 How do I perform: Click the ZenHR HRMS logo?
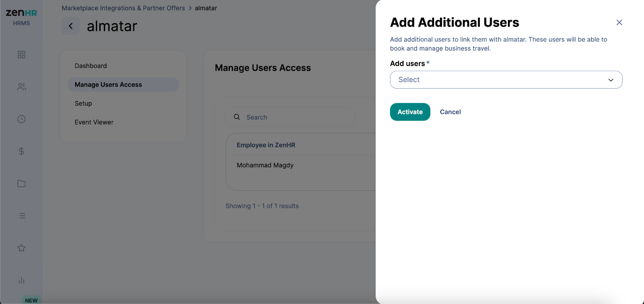(21, 17)
